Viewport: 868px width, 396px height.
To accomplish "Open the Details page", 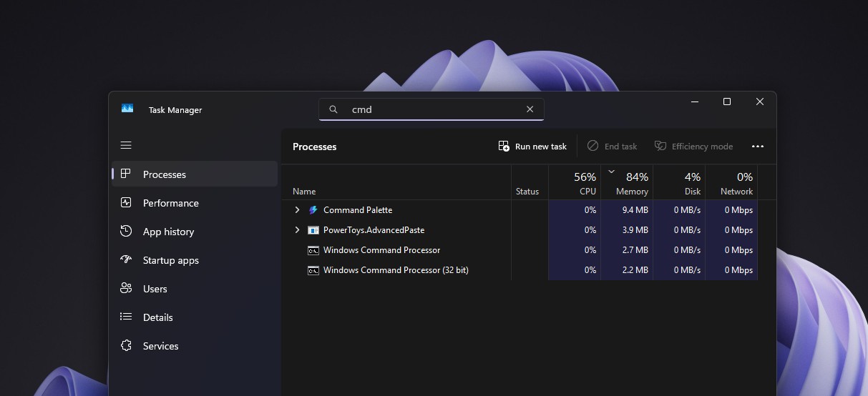I will tap(195, 317).
